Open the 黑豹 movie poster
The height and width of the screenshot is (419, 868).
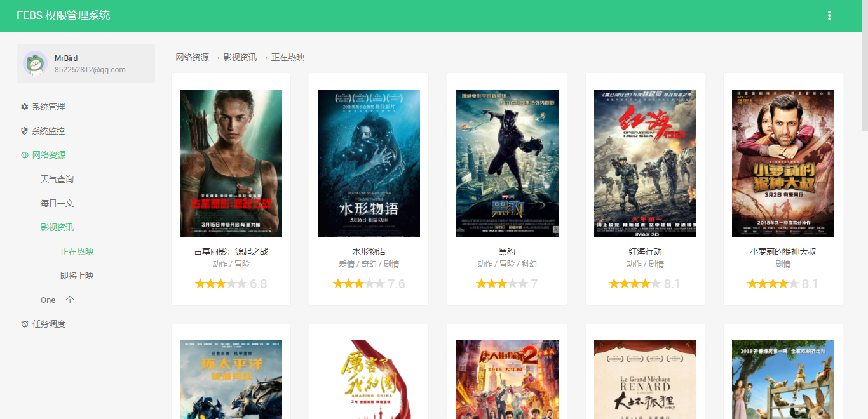(507, 163)
